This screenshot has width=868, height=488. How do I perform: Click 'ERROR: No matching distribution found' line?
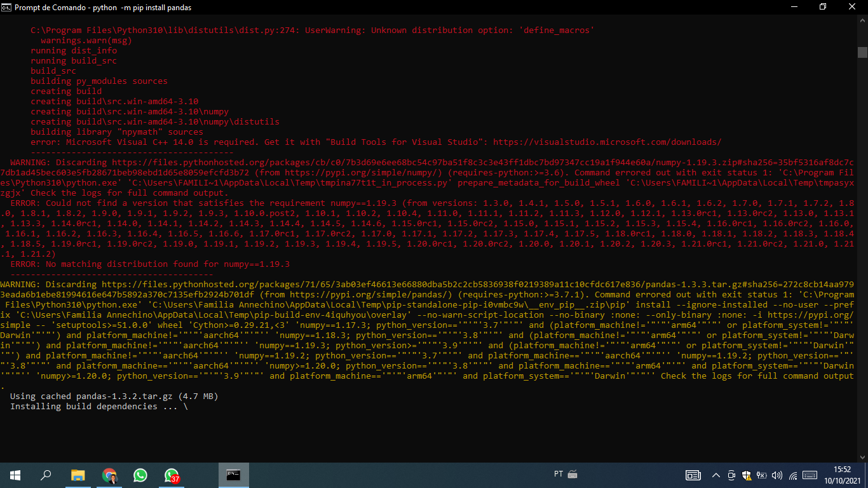click(x=150, y=264)
